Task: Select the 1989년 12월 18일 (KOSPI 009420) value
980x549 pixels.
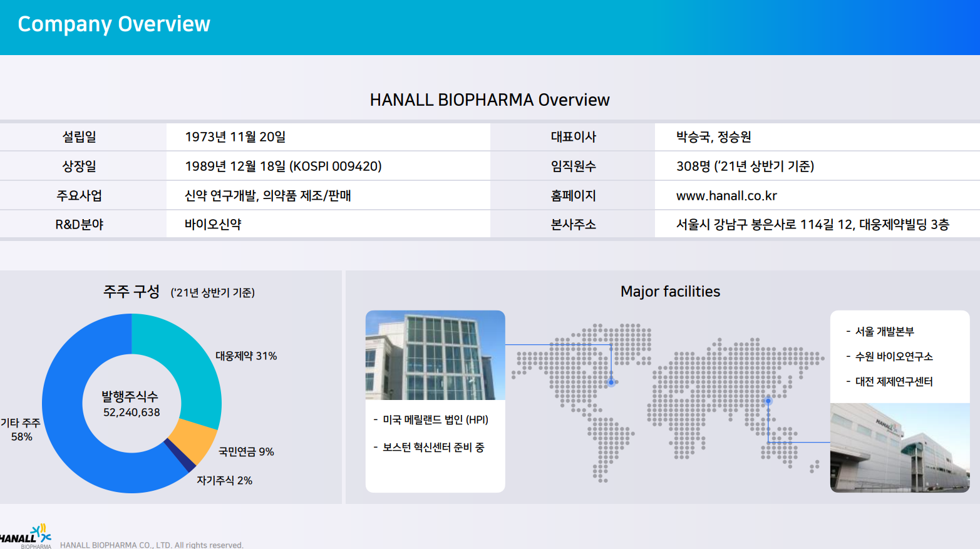Action: [x=283, y=166]
